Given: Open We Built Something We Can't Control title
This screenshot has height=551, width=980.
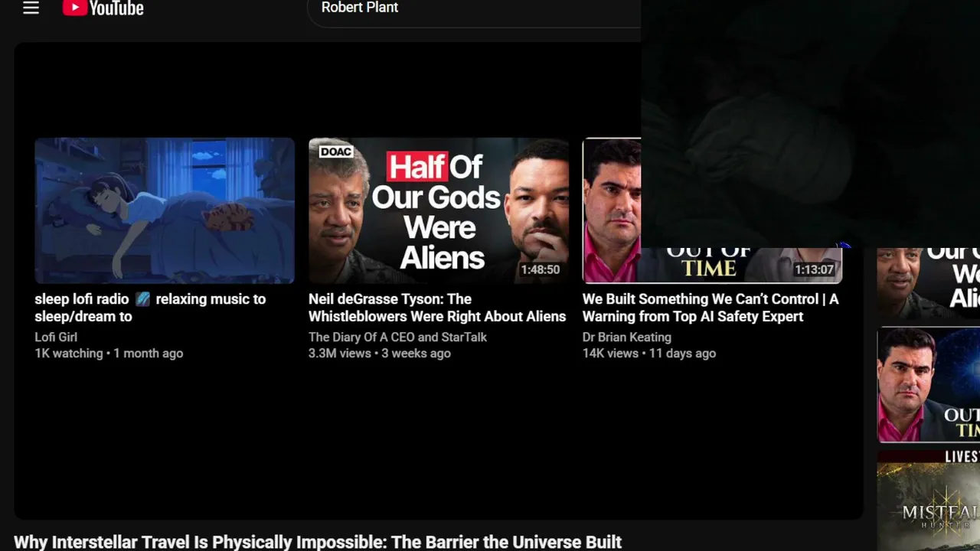Looking at the screenshot, I should tap(710, 308).
